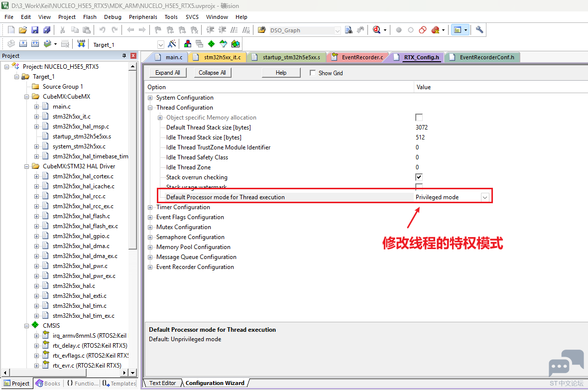Expand Timer Configuration section
The image size is (588, 391).
tap(150, 207)
